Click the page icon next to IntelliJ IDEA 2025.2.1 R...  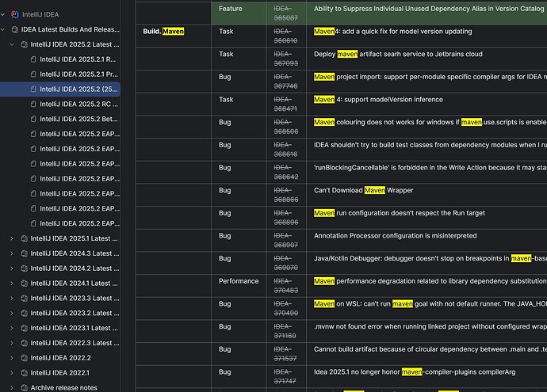[33, 59]
